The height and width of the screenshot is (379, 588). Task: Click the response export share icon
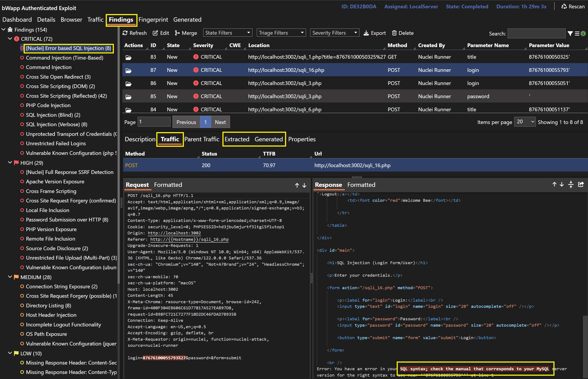pyautogui.click(x=581, y=184)
